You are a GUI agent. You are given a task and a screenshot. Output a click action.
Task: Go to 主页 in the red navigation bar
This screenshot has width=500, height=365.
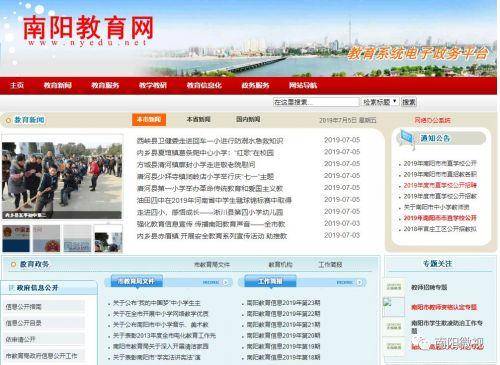coord(17,85)
